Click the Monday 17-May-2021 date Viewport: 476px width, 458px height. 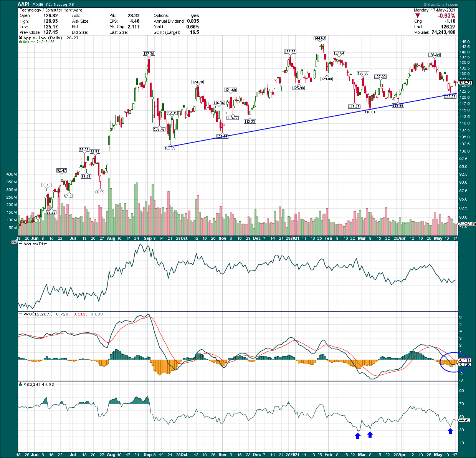[435, 10]
